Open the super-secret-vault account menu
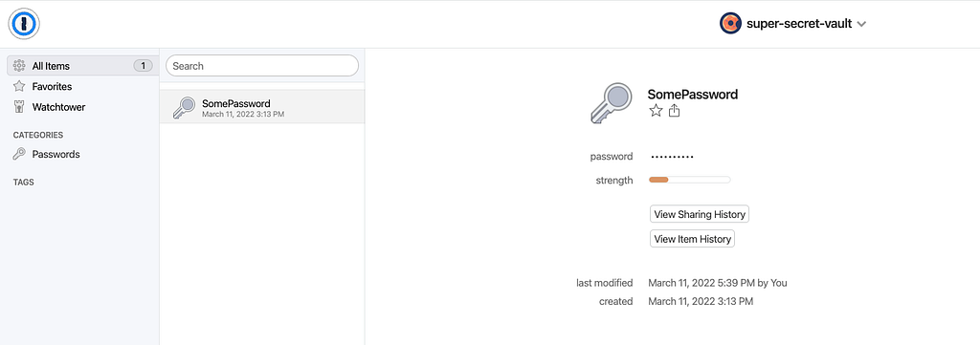 click(793, 24)
